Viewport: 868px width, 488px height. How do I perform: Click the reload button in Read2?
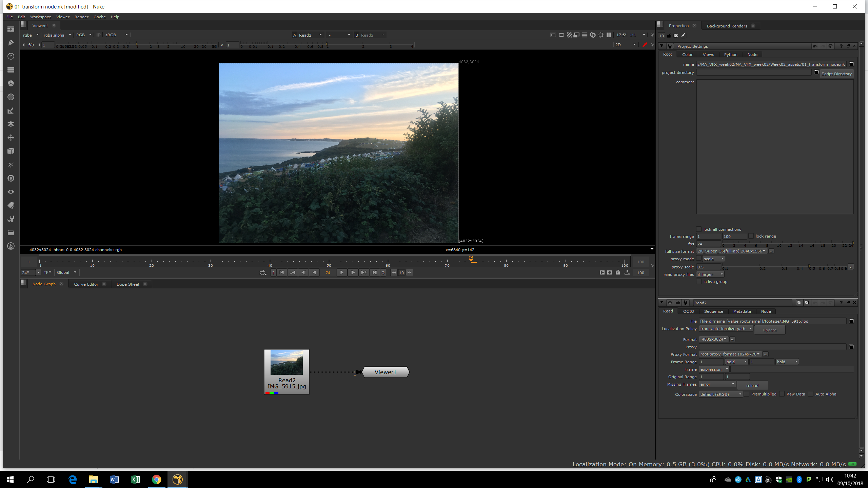pos(752,386)
